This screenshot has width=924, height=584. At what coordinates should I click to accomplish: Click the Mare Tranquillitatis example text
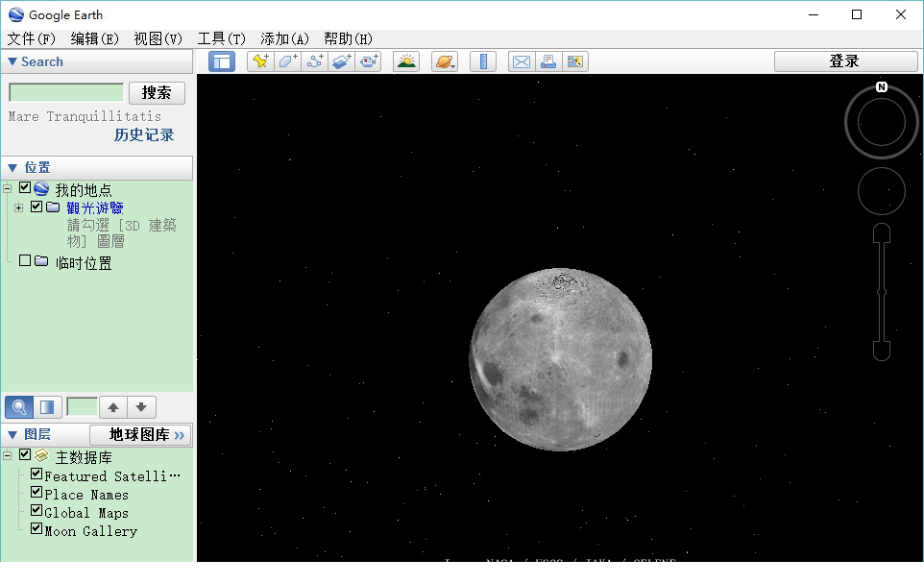85,116
